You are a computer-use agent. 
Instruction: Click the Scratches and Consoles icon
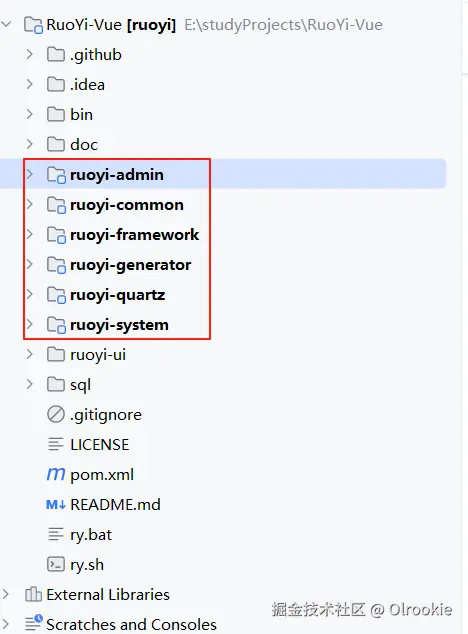[34, 623]
